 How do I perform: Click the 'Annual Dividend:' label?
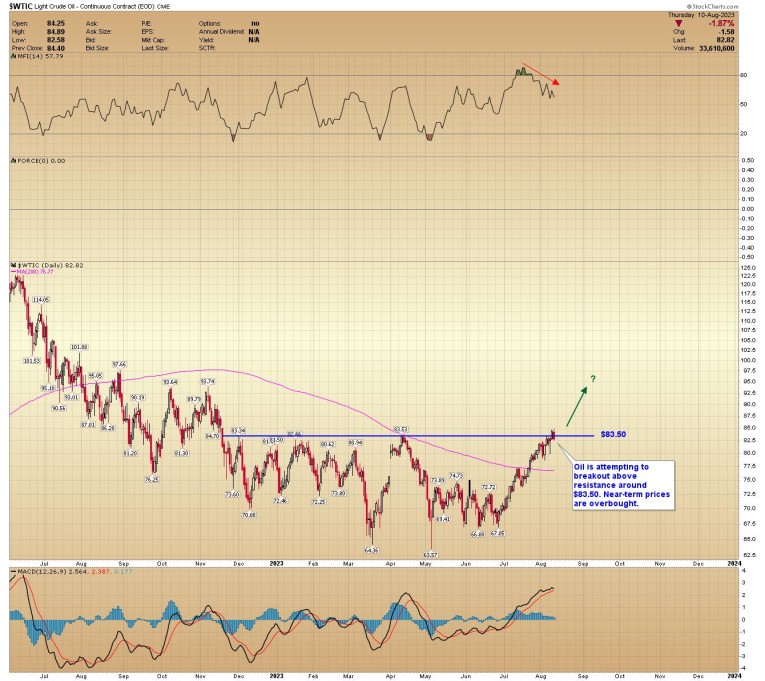221,32
